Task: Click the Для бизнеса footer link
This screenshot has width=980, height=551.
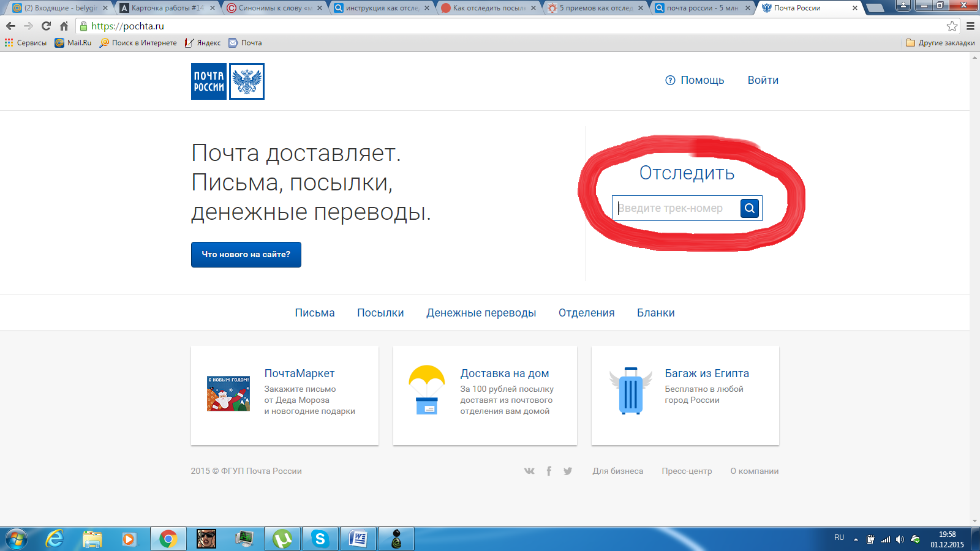Action: [618, 471]
